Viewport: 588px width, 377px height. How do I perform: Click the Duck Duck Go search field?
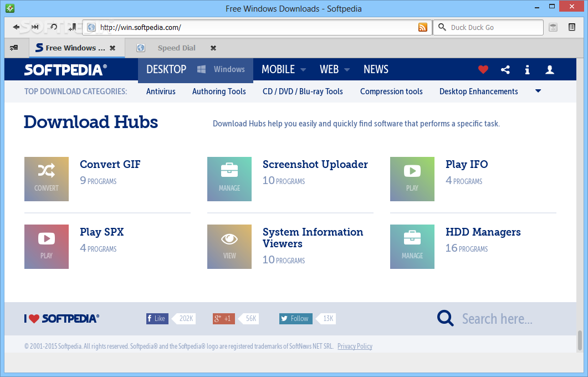pos(488,27)
